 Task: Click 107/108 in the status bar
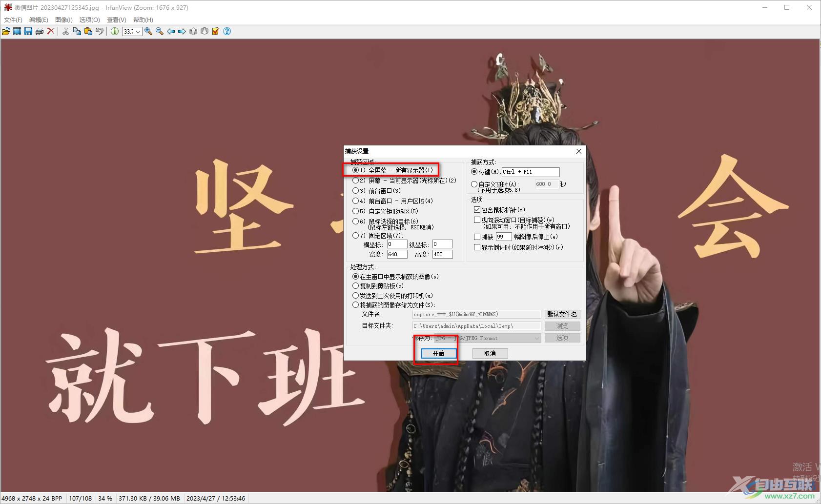[x=80, y=498]
